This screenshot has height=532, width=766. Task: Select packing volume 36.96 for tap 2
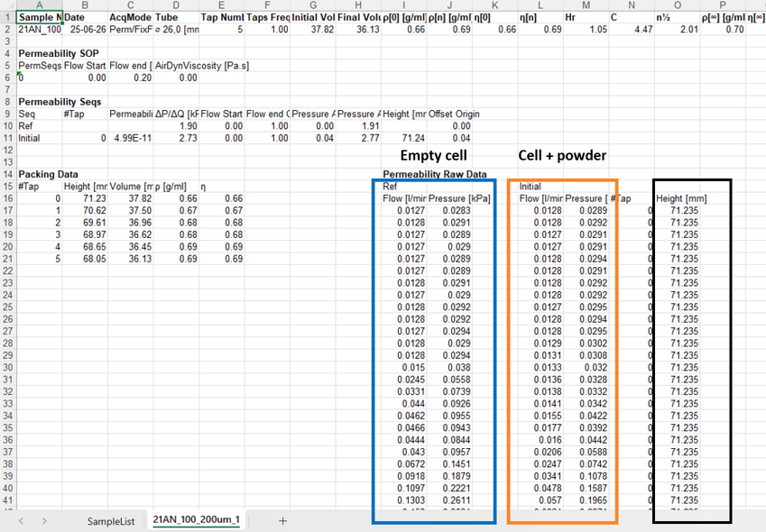point(131,223)
